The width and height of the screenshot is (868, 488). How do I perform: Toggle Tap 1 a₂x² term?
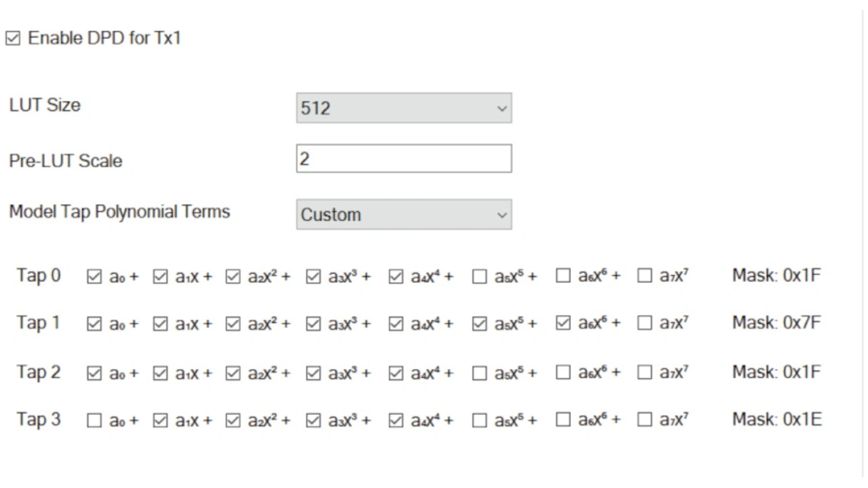click(233, 324)
